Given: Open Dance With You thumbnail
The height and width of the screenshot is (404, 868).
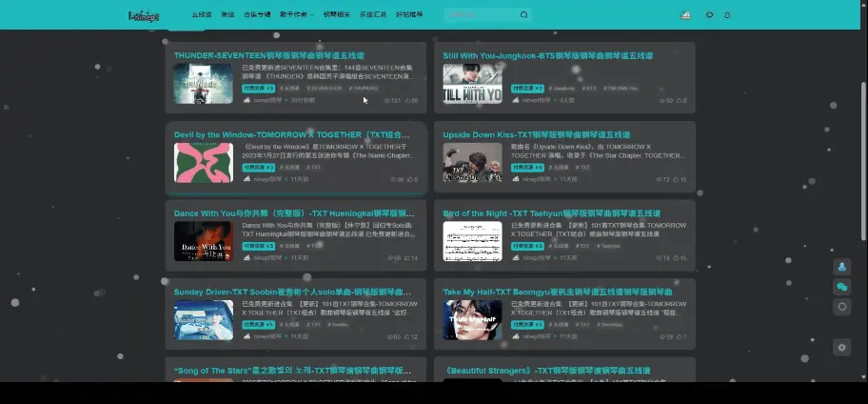Looking at the screenshot, I should pos(203,241).
